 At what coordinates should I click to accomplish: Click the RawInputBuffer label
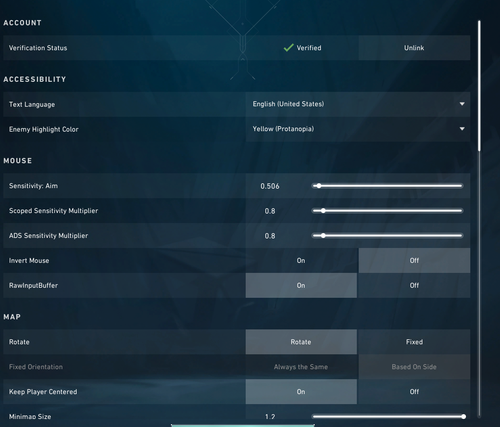pyautogui.click(x=33, y=285)
